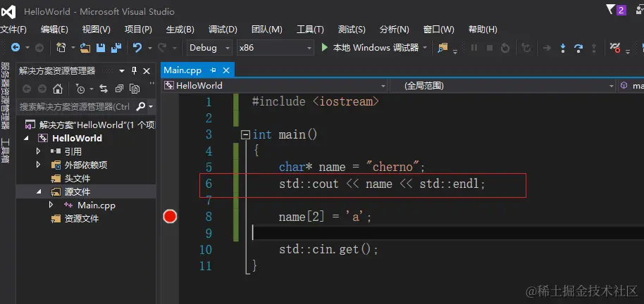Open the 工具箱 side tab
This screenshot has height=304, width=644.
[6, 151]
